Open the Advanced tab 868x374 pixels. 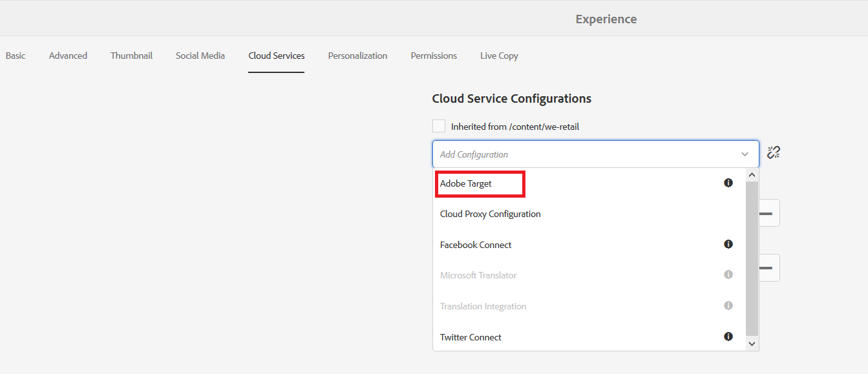68,56
